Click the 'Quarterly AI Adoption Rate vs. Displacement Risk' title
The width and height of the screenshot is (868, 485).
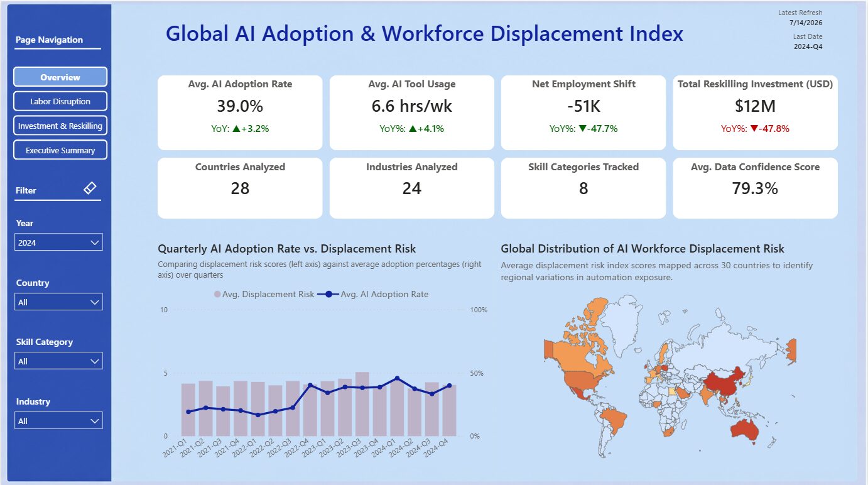(286, 249)
